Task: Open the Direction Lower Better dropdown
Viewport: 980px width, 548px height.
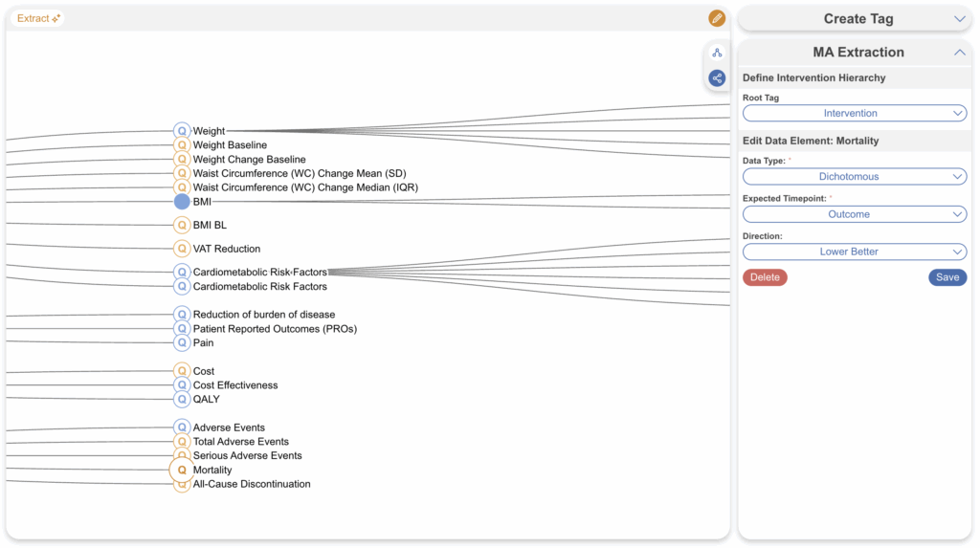Action: (855, 252)
